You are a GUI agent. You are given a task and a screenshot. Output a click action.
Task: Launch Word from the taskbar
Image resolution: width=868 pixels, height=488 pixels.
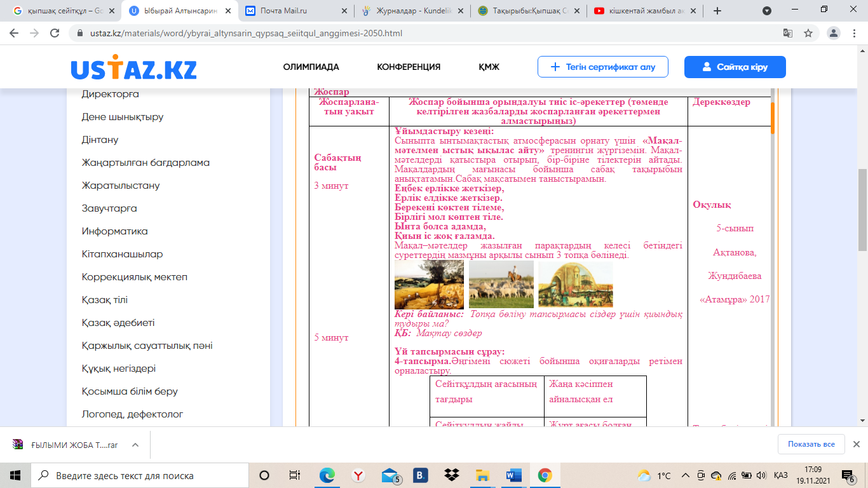coord(513,475)
